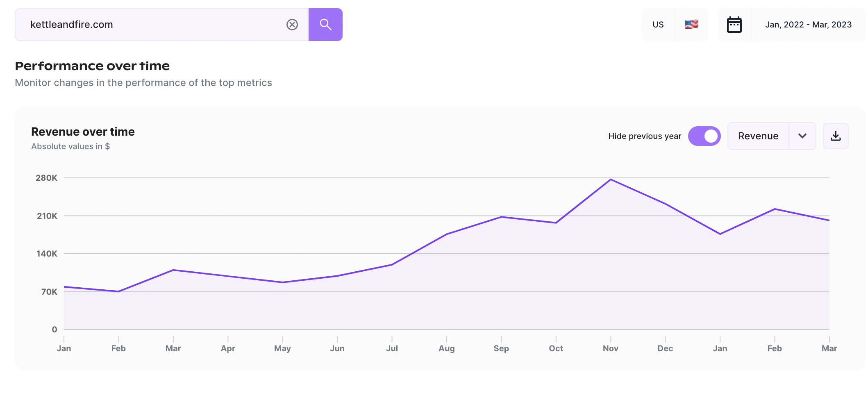This screenshot has width=868, height=400.
Task: Open the US country selector
Action: pos(658,25)
